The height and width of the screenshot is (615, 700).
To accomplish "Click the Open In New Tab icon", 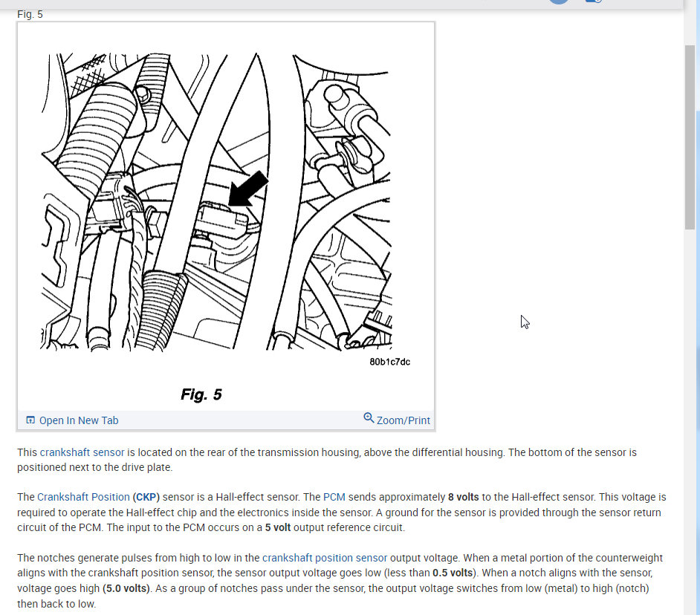I will click(30, 420).
